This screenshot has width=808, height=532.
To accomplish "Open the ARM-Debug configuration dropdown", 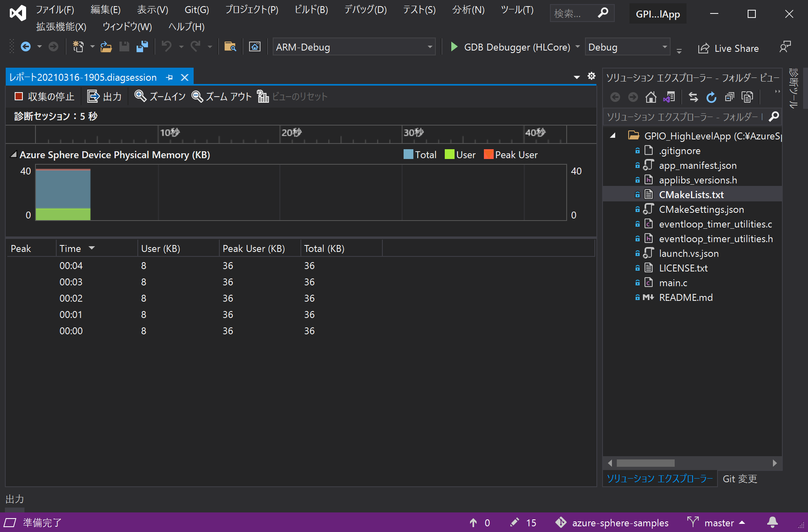I will [x=430, y=47].
